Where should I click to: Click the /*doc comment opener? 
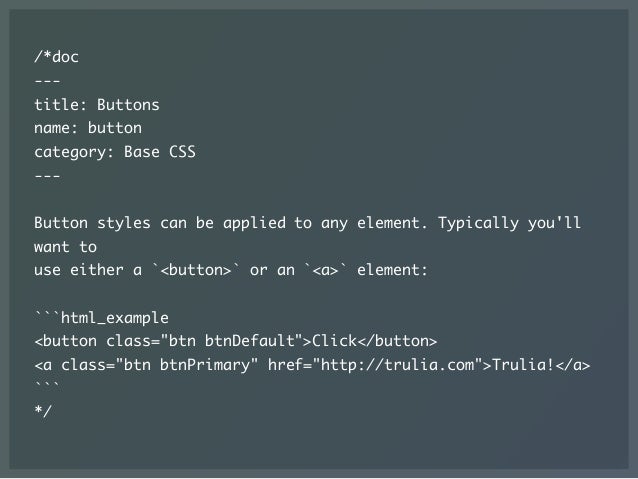[x=56, y=57]
